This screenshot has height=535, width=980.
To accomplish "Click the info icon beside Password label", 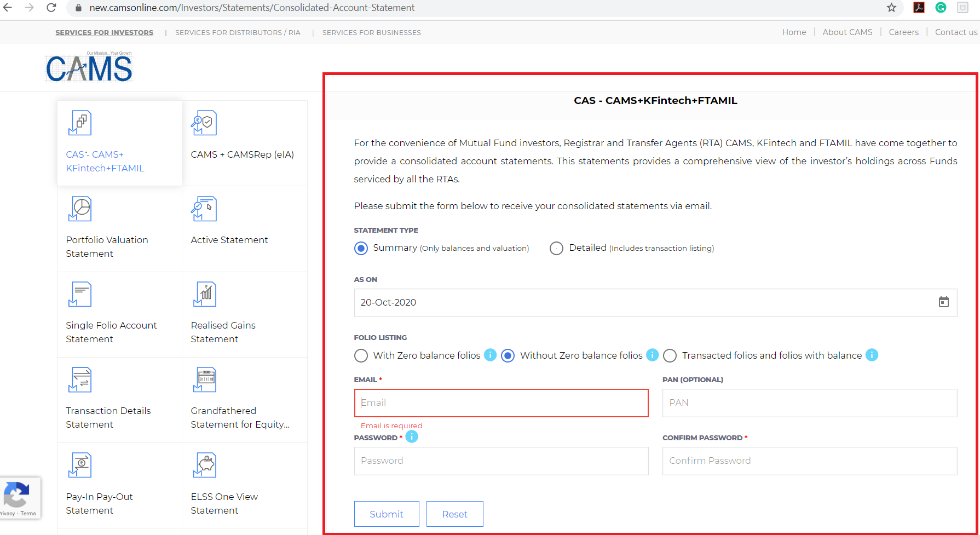I will [412, 437].
